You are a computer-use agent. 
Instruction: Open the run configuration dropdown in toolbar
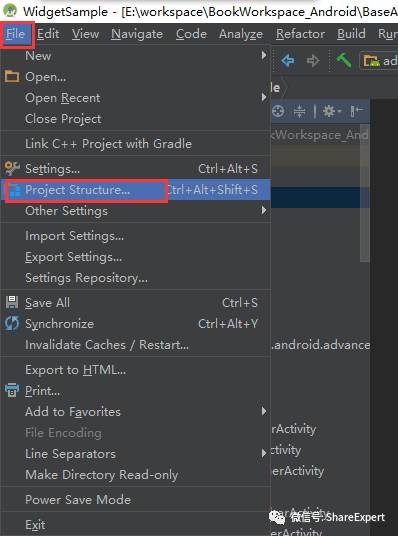point(379,61)
